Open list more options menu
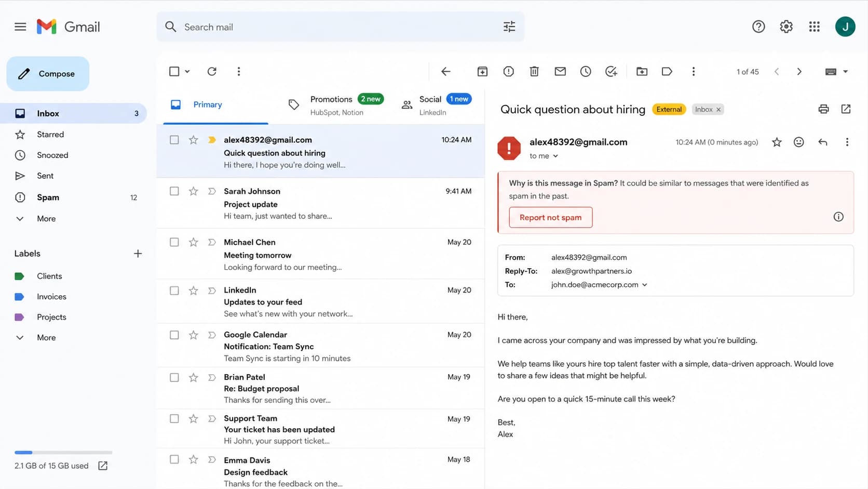 (239, 71)
